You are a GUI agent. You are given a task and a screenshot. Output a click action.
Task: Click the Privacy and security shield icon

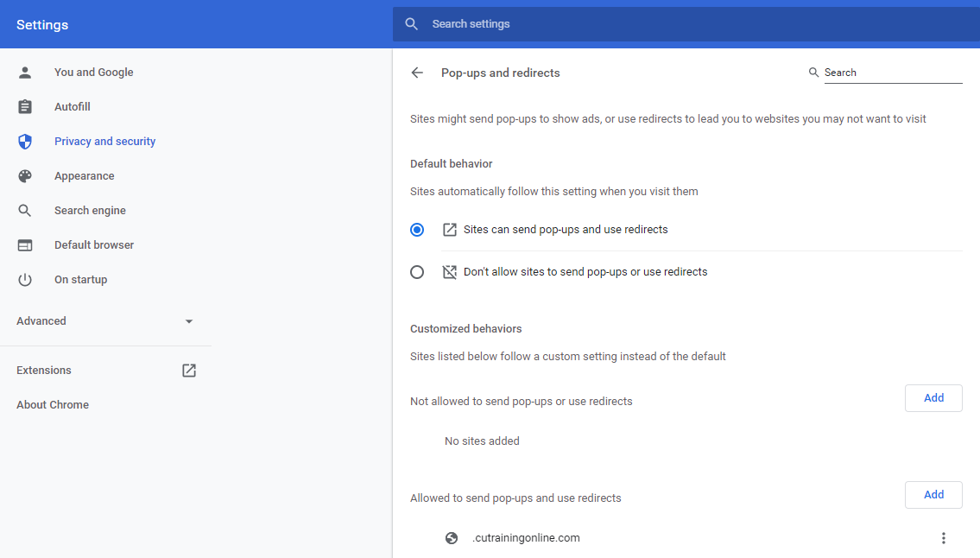[25, 142]
